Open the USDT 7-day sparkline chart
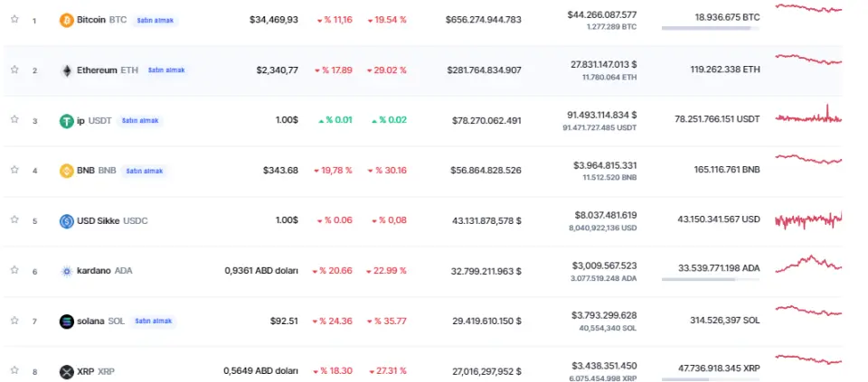 coord(808,117)
